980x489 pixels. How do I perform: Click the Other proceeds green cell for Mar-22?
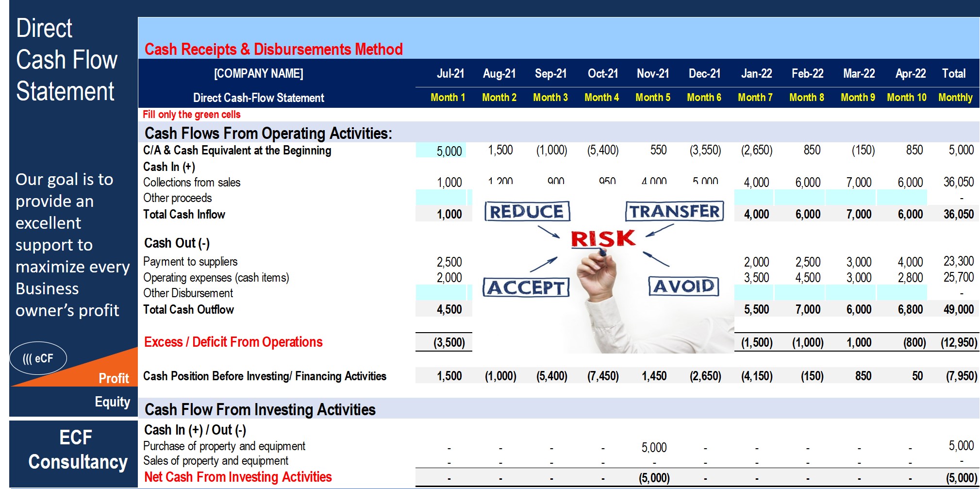point(850,198)
